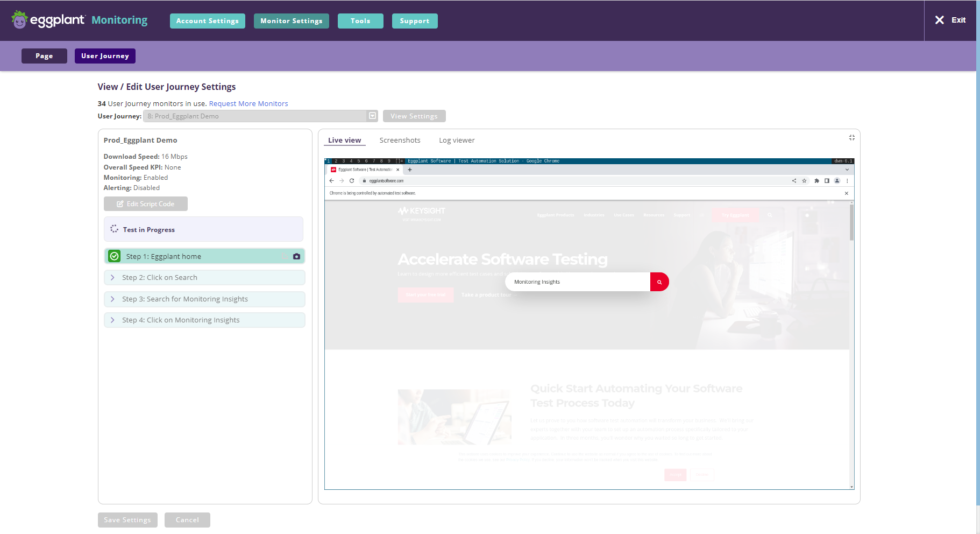Select Step 1: Eggplant home row

click(x=204, y=256)
